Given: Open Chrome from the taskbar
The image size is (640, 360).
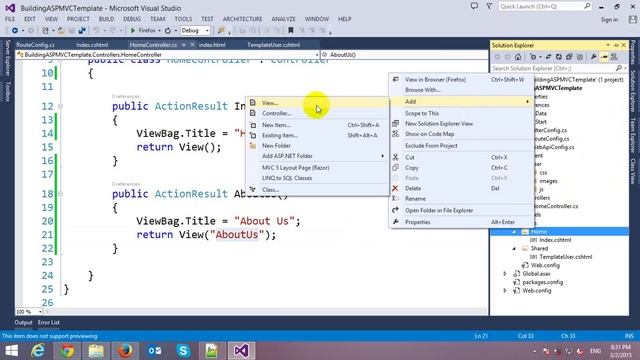Looking at the screenshot, I should click(67, 351).
